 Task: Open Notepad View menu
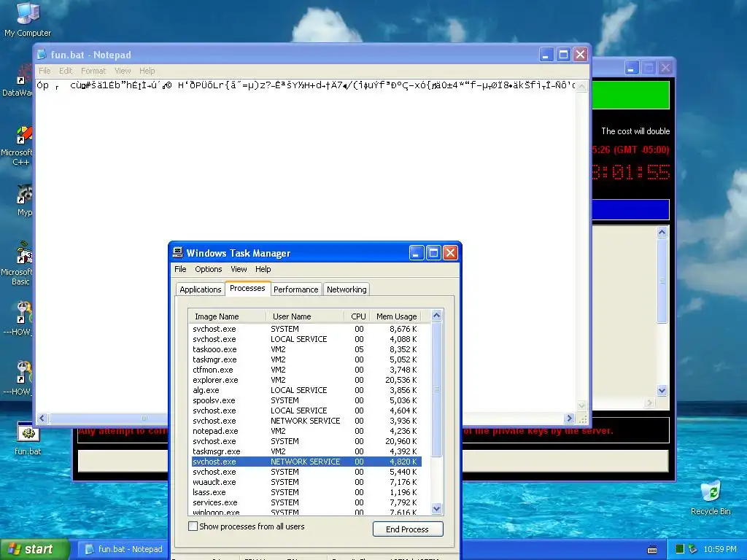coord(123,71)
